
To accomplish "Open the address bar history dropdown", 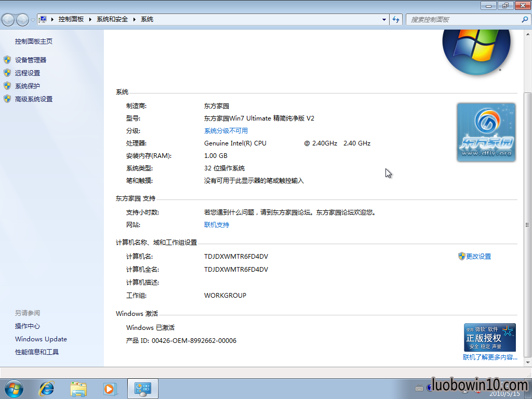I will tap(384, 20).
